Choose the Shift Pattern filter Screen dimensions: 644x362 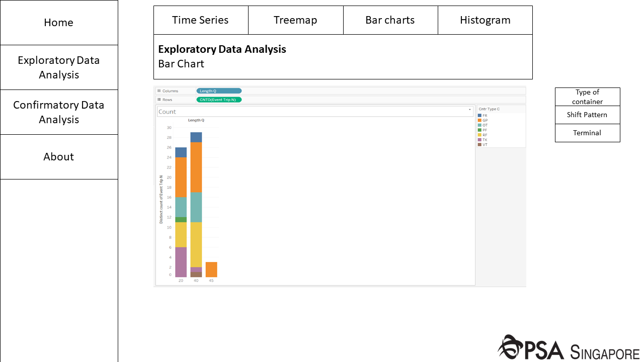(587, 115)
